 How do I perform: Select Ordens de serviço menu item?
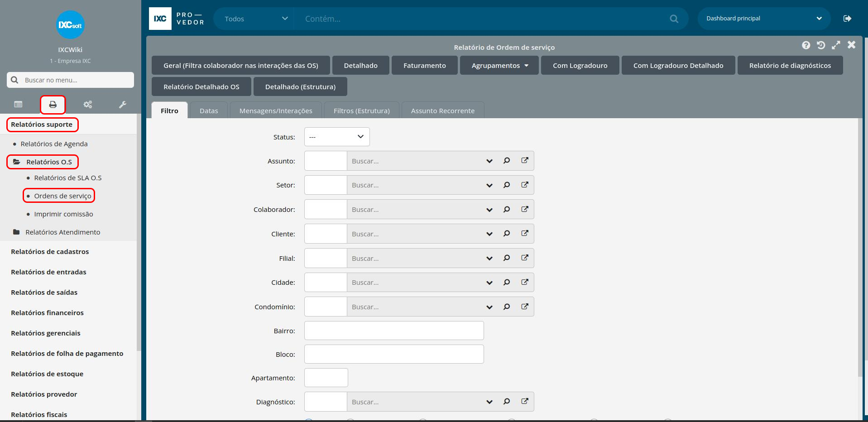pos(62,196)
